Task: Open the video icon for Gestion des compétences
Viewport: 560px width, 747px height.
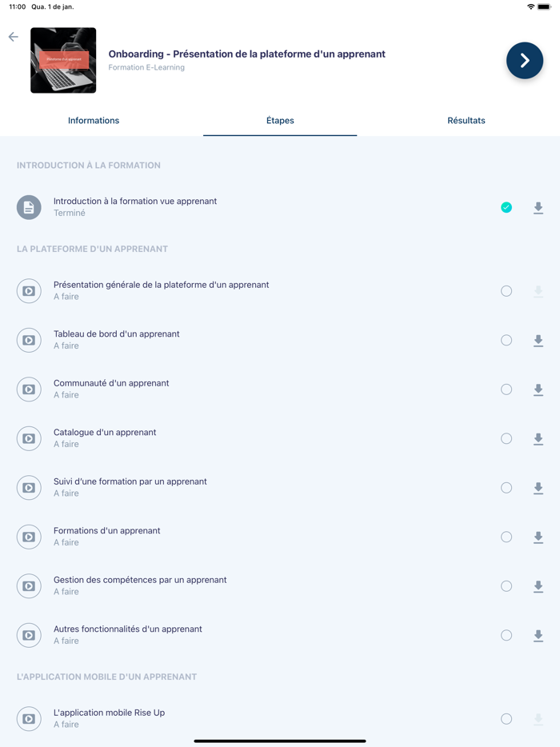Action: click(x=29, y=585)
